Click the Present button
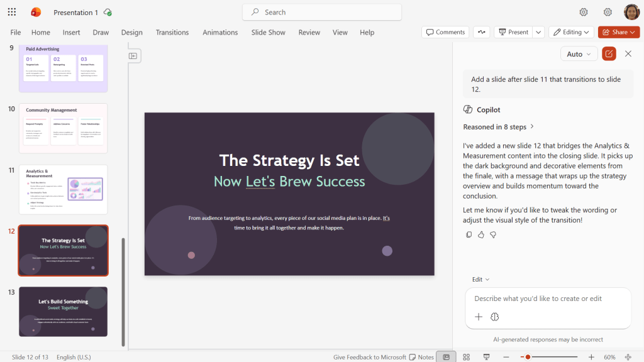This screenshot has width=644, height=362. 513,32
